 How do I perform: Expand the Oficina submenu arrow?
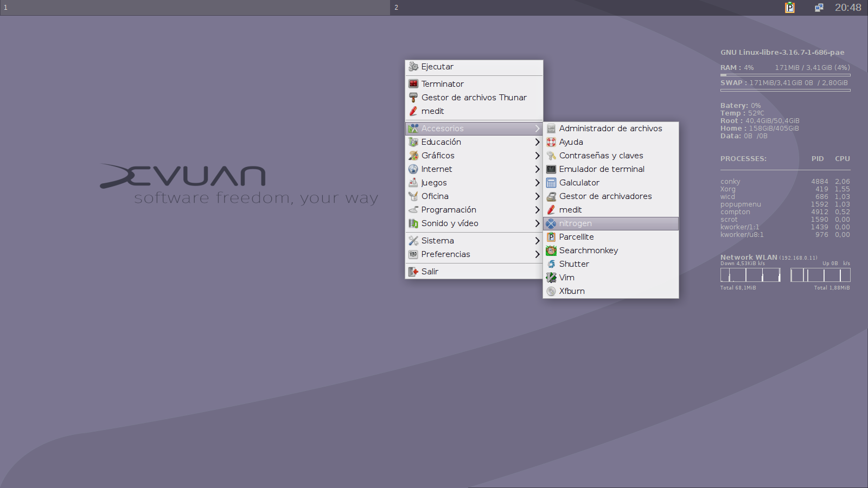[x=537, y=196]
